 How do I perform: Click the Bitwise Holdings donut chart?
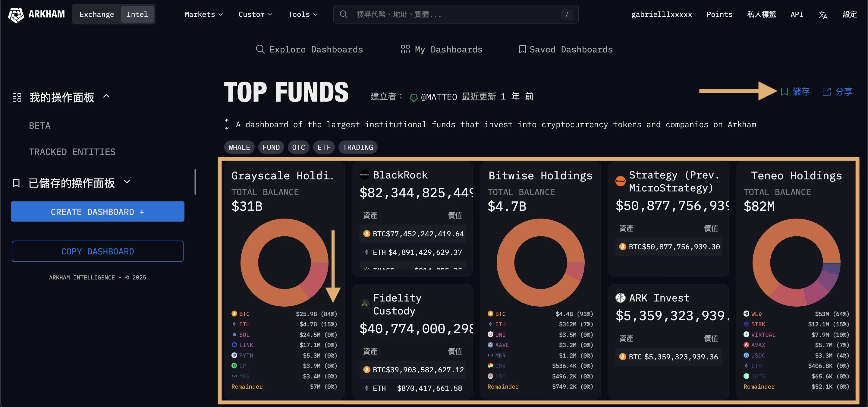pyautogui.click(x=540, y=263)
